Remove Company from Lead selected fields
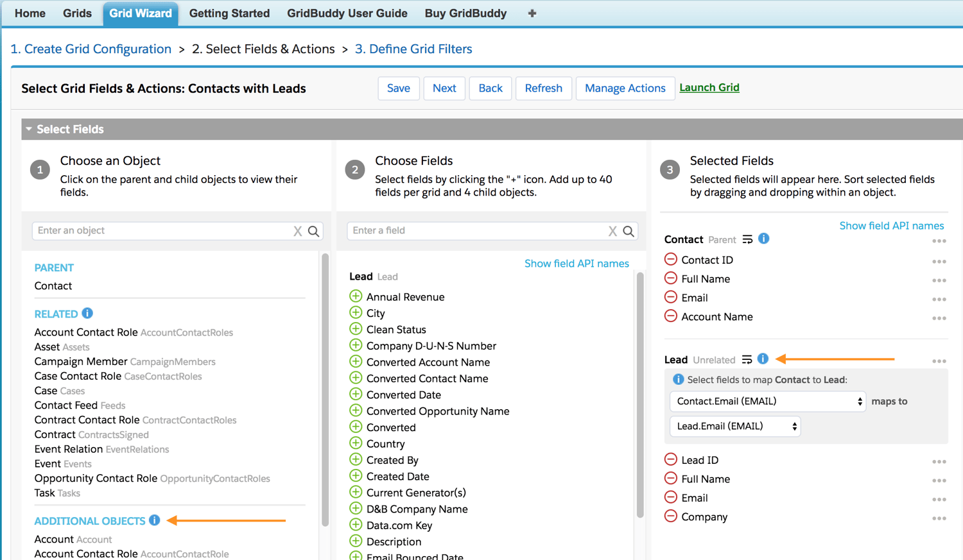Viewport: 963px width, 560px height. tap(671, 516)
